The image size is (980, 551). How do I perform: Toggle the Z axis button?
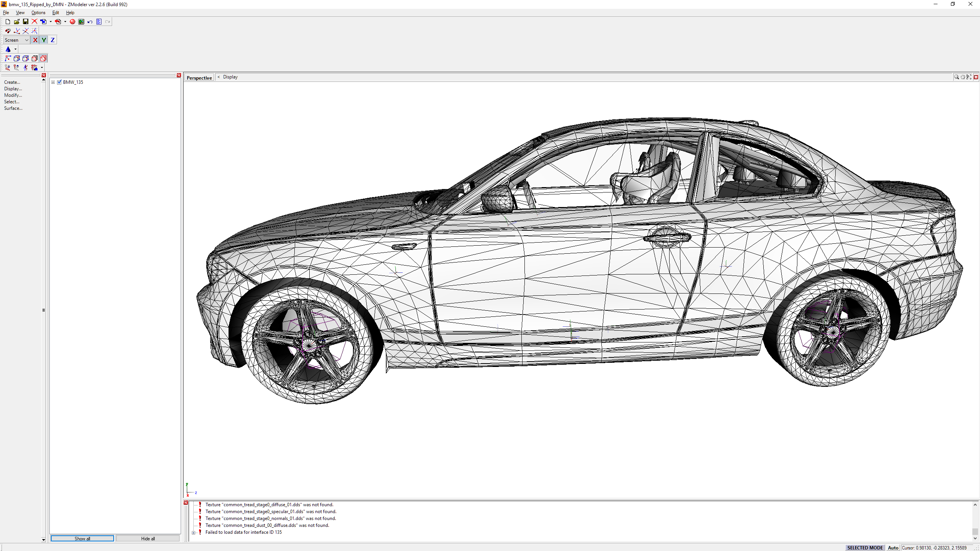point(52,40)
